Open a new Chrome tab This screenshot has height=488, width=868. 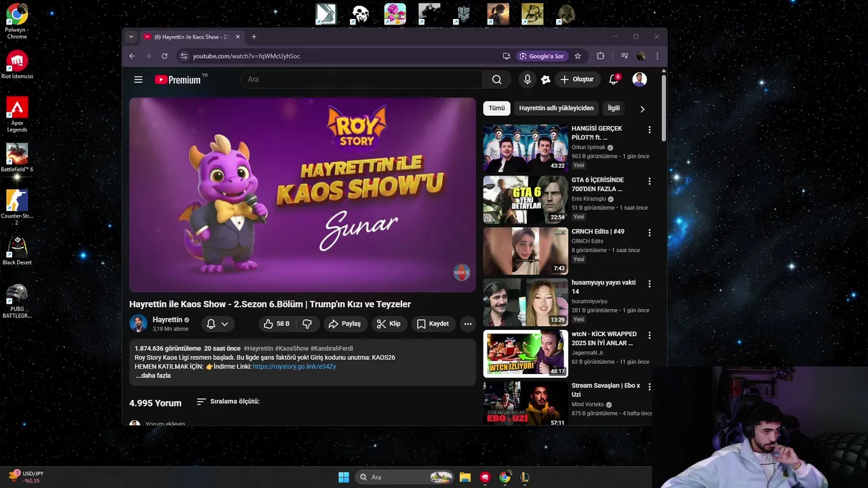(x=254, y=37)
